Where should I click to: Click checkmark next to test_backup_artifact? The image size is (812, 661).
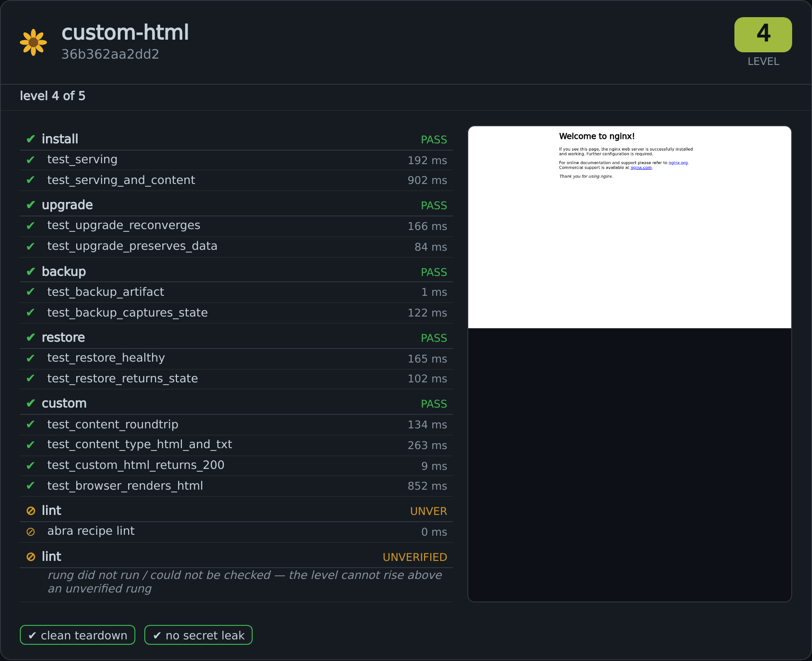pyautogui.click(x=31, y=292)
